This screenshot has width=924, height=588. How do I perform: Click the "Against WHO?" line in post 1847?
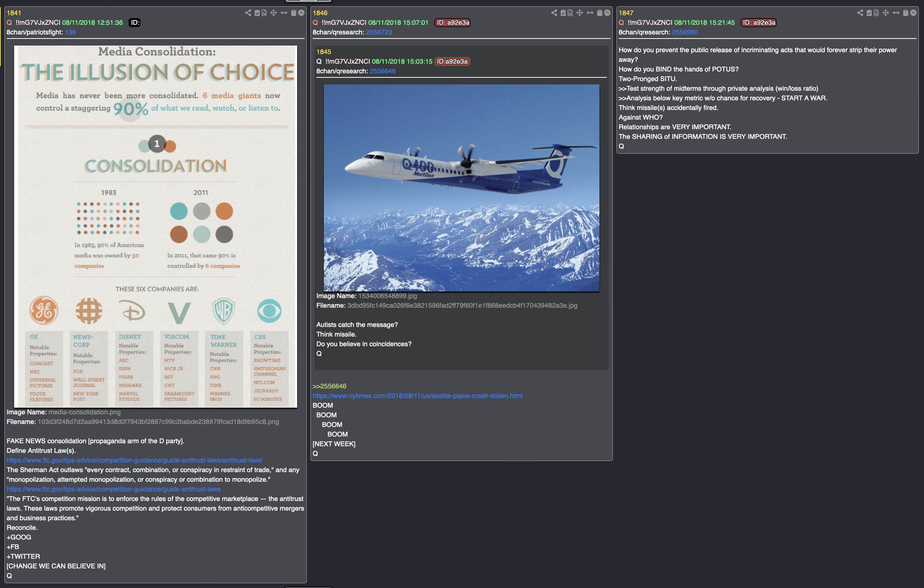641,117
